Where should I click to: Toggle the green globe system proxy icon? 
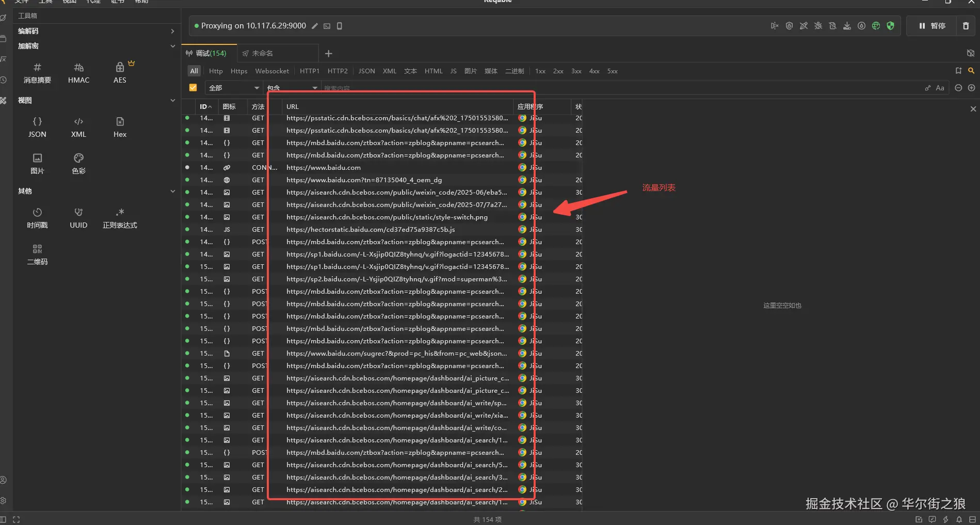876,26
